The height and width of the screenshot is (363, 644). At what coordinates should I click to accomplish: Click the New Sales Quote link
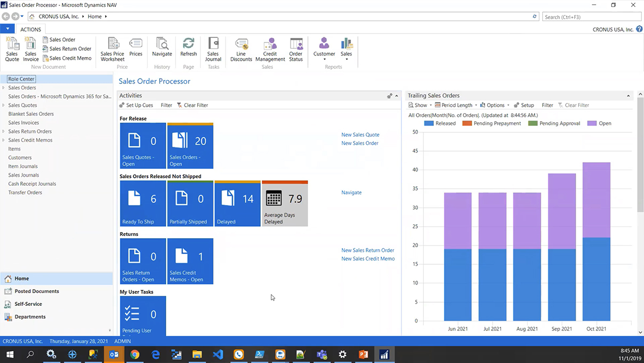click(x=360, y=135)
